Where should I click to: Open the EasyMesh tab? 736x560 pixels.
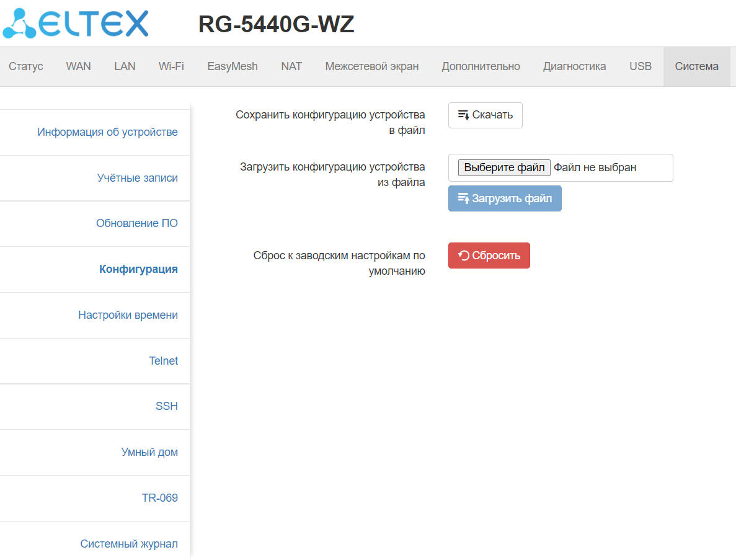(x=233, y=66)
